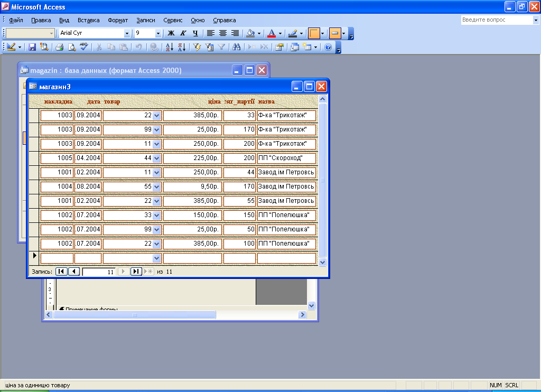
Task: Align text right
Action: (x=235, y=33)
